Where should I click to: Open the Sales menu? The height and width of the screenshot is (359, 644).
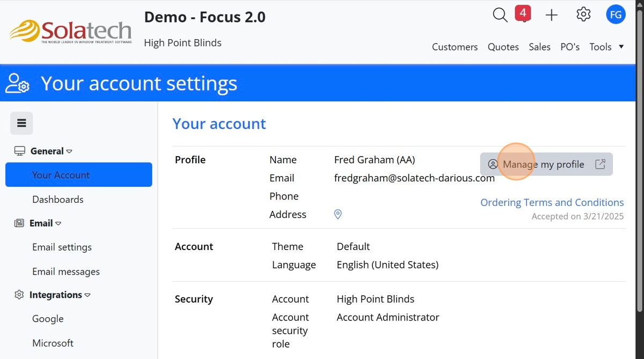[x=539, y=47]
